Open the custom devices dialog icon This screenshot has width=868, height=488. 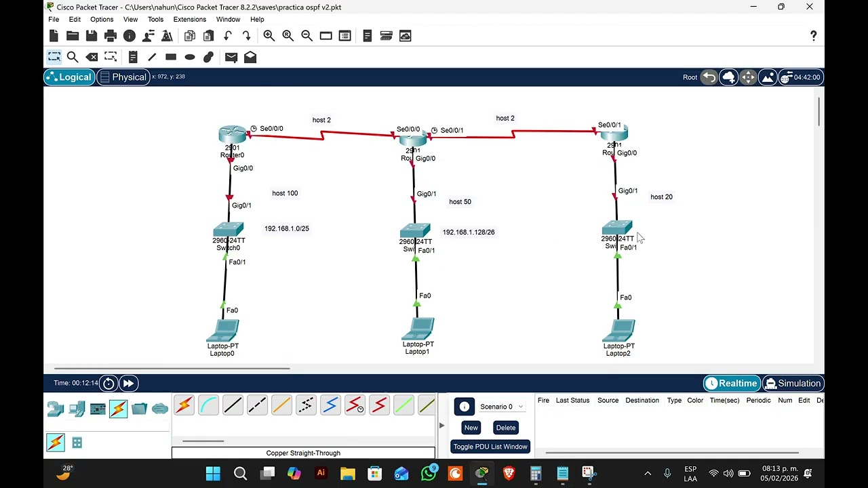tap(387, 36)
